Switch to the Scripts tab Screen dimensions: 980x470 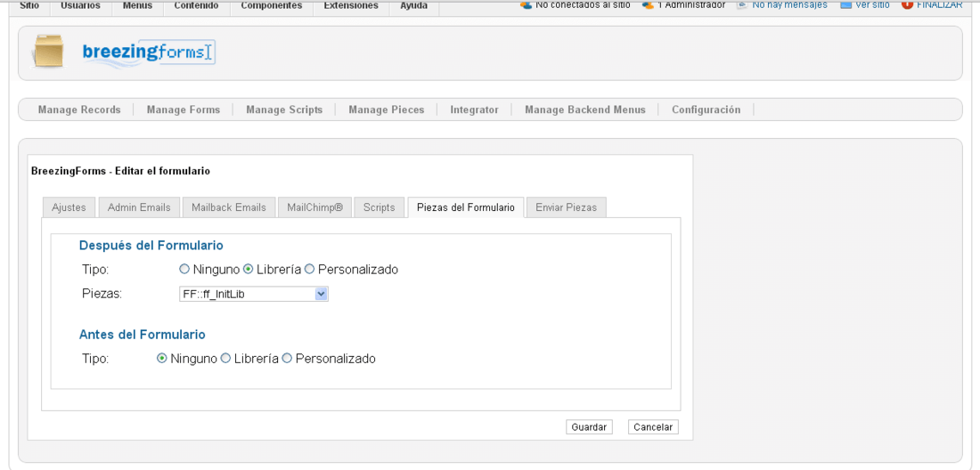(380, 207)
